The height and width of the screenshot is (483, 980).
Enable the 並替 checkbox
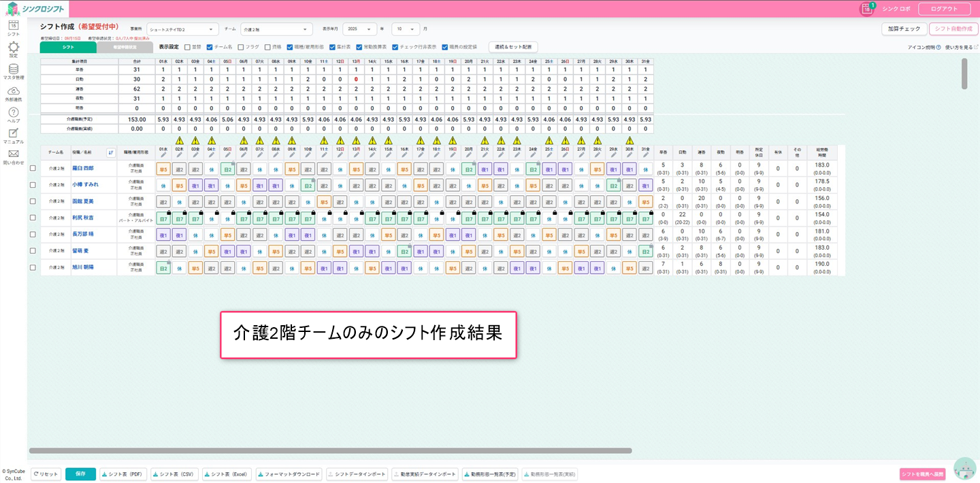tap(187, 47)
